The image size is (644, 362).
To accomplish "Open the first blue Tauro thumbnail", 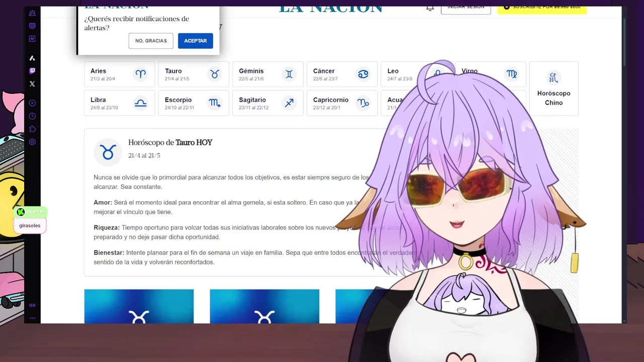I will (x=139, y=306).
